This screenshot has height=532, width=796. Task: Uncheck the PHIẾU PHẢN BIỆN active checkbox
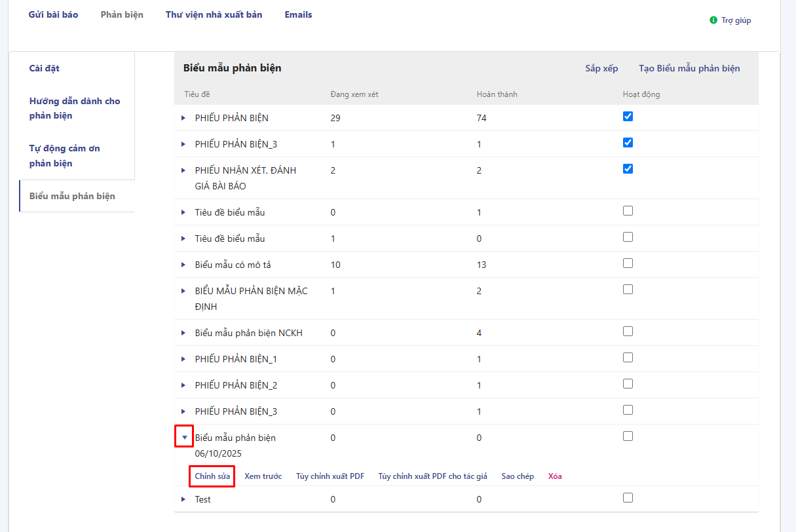click(628, 117)
